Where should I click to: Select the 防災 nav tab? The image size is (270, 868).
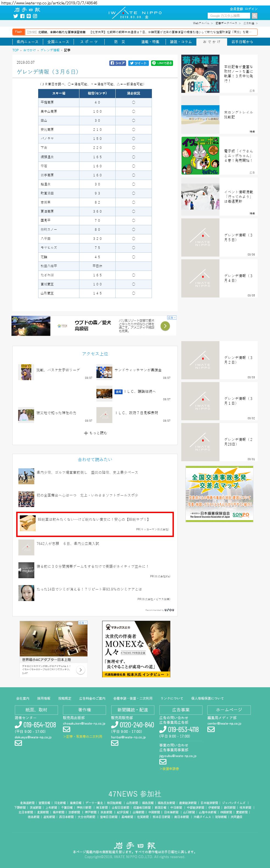119,42
